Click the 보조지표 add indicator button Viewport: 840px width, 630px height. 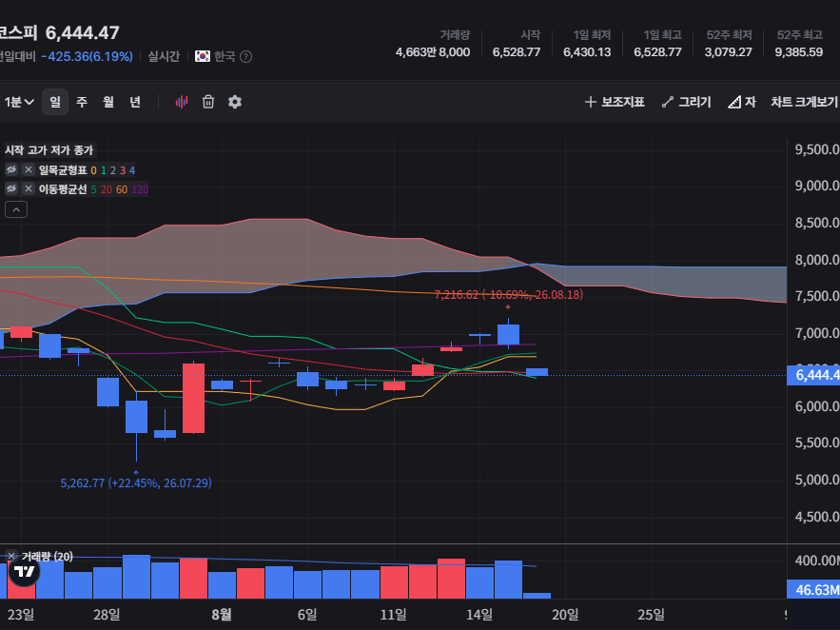(615, 102)
